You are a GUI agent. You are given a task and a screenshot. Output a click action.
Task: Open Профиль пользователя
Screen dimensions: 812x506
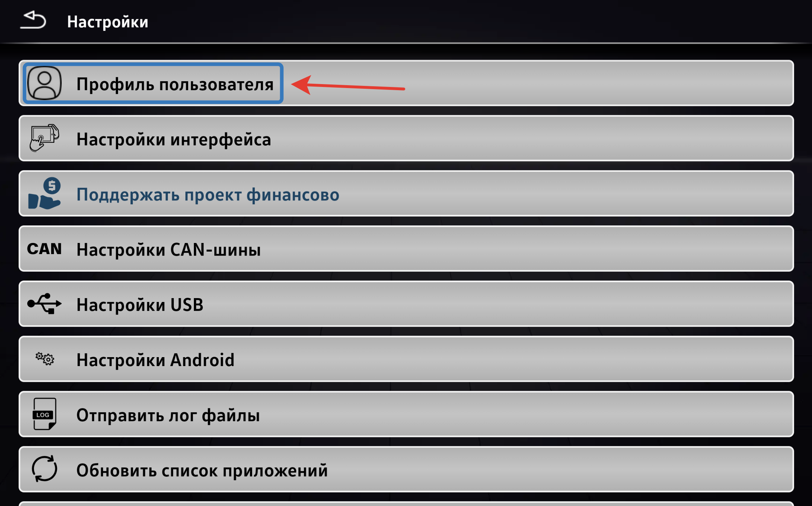tap(406, 83)
